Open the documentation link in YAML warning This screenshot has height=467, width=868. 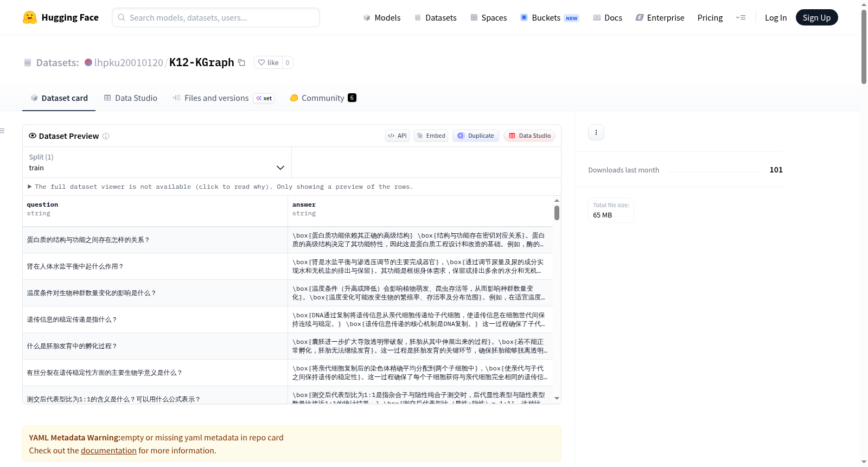(x=108, y=451)
